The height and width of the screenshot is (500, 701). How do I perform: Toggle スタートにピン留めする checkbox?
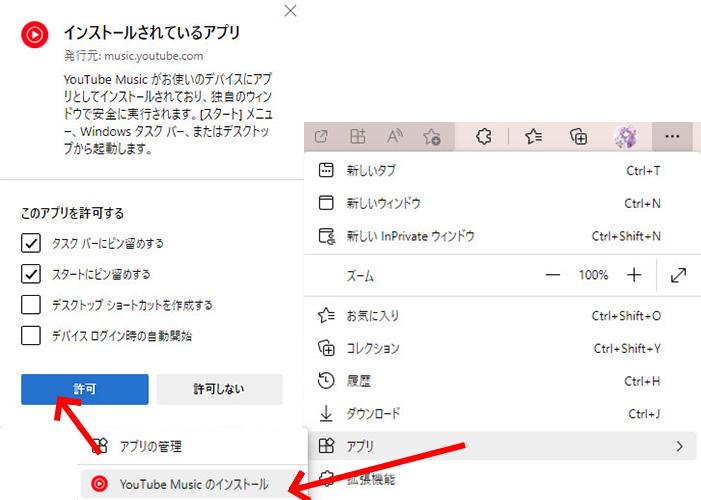[31, 274]
